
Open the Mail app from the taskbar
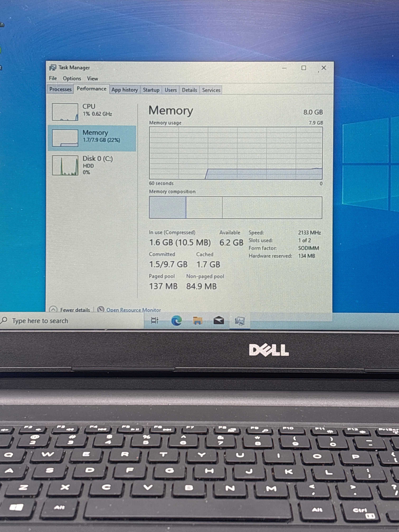pyautogui.click(x=219, y=321)
